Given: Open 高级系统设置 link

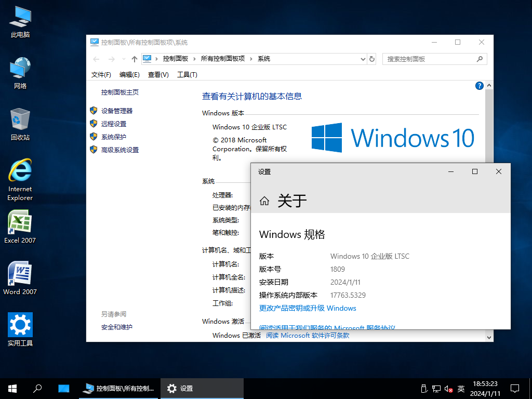Looking at the screenshot, I should 120,150.
